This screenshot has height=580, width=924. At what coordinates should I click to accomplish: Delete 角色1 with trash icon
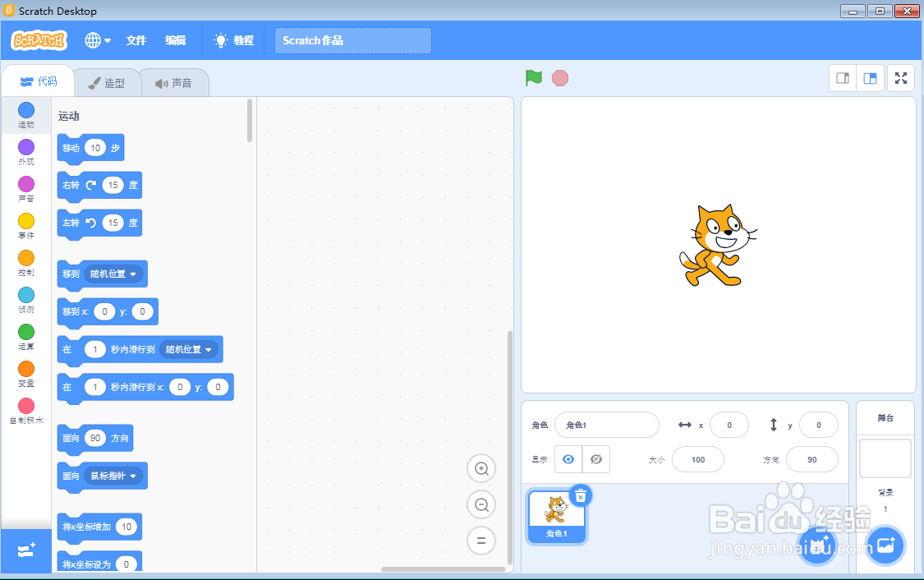(581, 496)
